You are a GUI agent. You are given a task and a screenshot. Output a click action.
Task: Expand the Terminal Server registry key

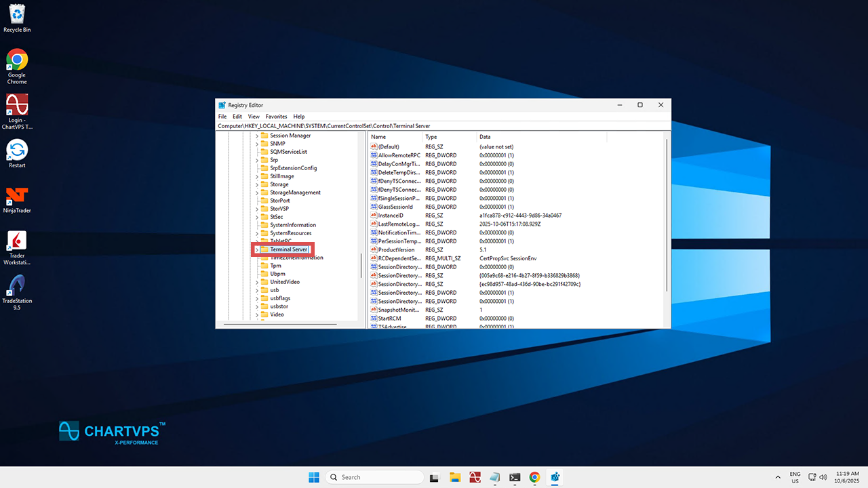pos(256,249)
